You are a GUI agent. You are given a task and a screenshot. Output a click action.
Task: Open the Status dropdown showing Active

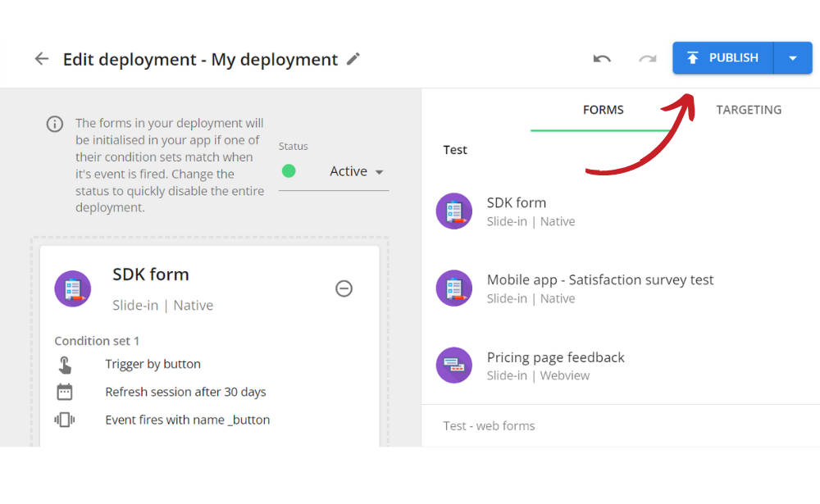356,170
